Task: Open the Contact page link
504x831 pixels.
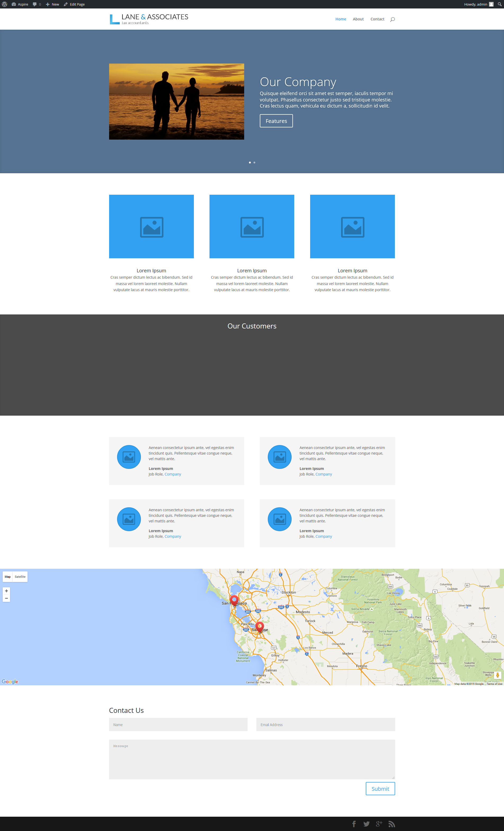Action: coord(377,19)
